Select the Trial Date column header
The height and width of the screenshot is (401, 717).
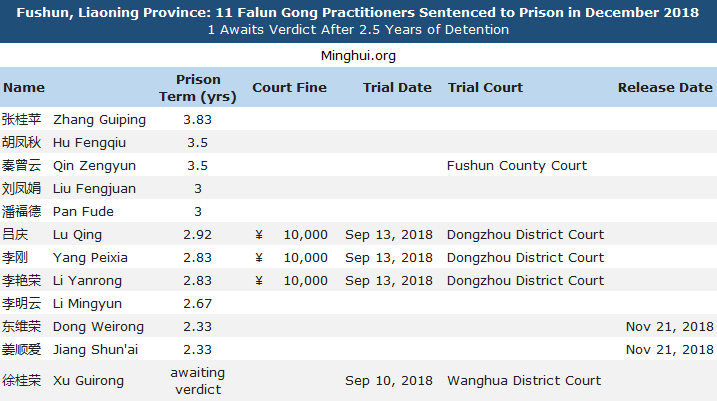[397, 87]
